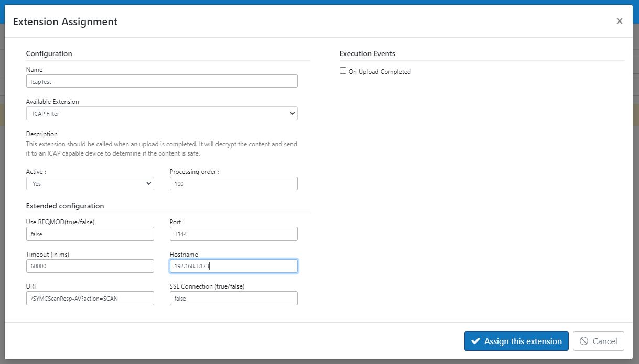Click the 'Available Extension' label
Viewport: 639px width, 364px height.
coord(52,102)
